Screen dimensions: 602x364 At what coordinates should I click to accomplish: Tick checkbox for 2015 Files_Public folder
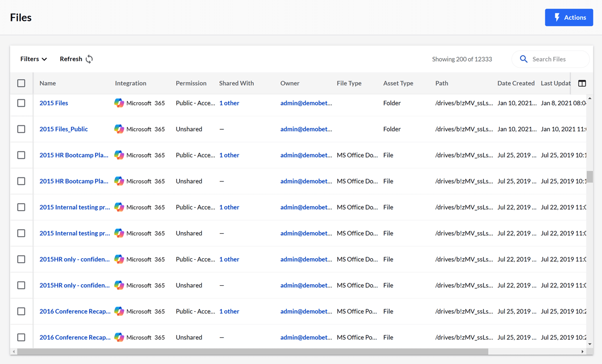tap(21, 129)
